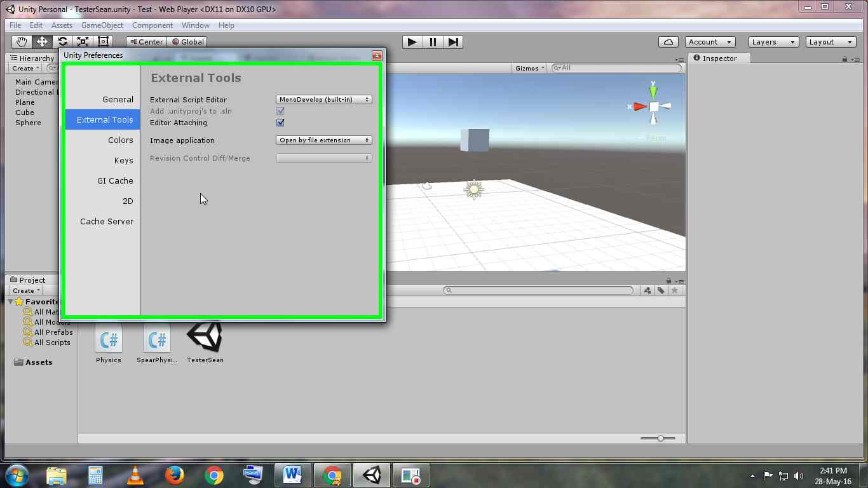Select Sphere in the Hierarchy
The width and height of the screenshot is (868, 488).
pos(28,123)
